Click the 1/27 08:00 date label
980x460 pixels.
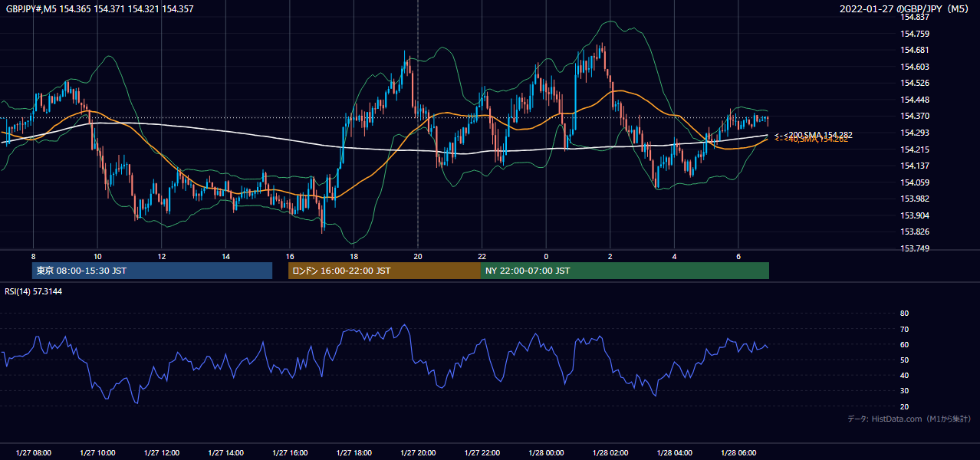(33, 453)
